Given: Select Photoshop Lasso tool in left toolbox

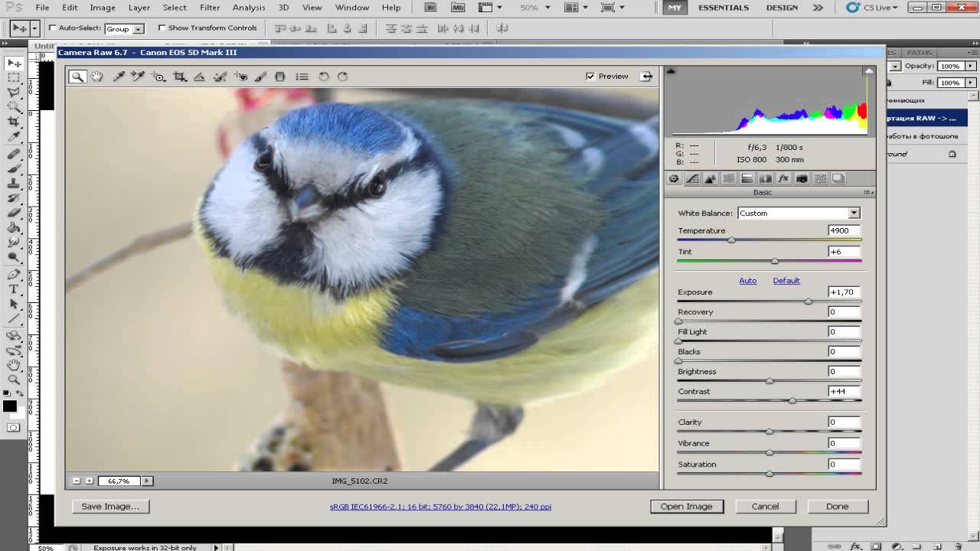Looking at the screenshot, I should coord(14,92).
